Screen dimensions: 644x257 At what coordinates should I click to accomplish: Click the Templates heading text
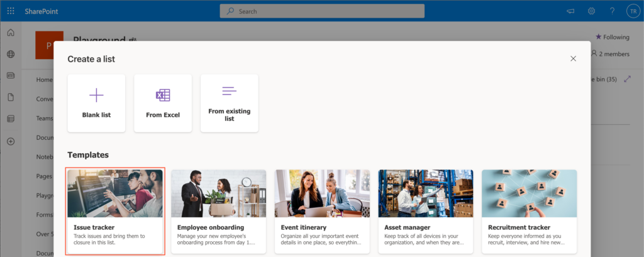pyautogui.click(x=88, y=155)
